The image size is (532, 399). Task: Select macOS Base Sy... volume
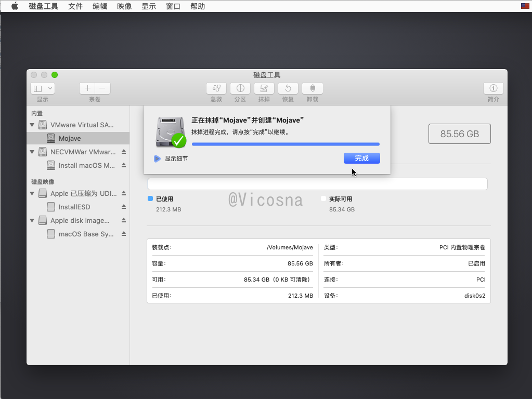coord(78,234)
